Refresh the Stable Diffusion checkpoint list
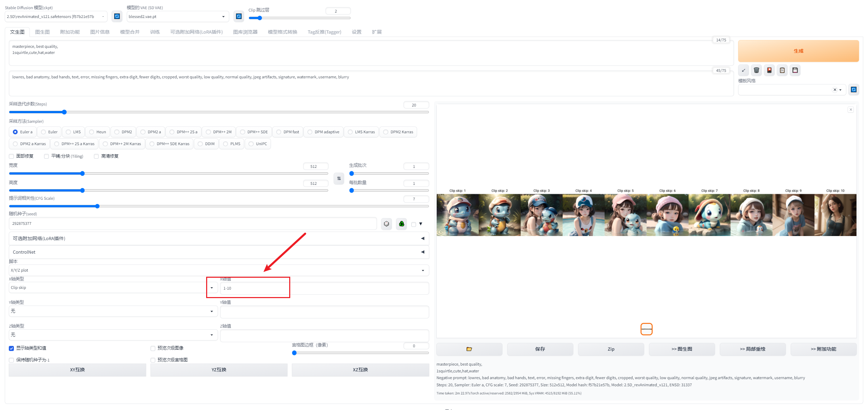The width and height of the screenshot is (868, 410). (x=117, y=16)
